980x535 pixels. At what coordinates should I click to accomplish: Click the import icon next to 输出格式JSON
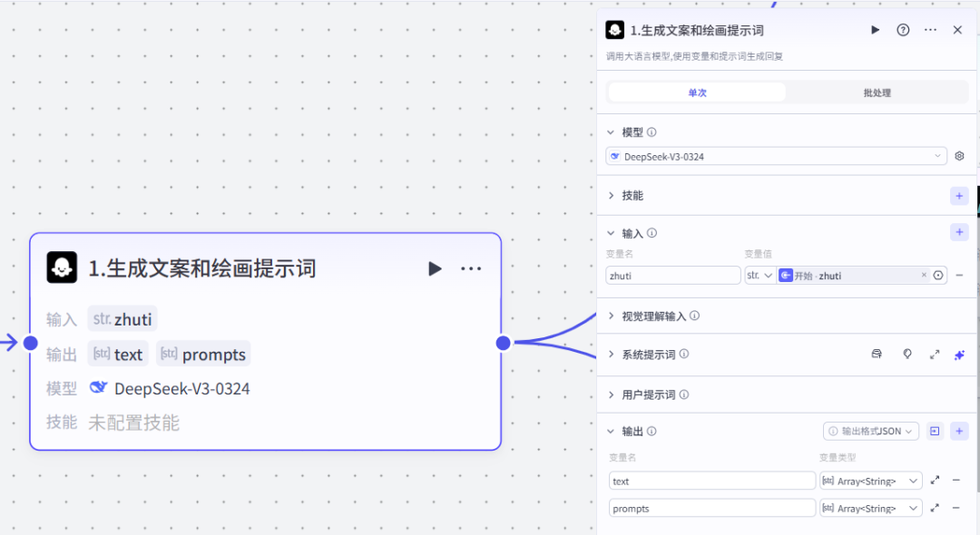tap(935, 431)
